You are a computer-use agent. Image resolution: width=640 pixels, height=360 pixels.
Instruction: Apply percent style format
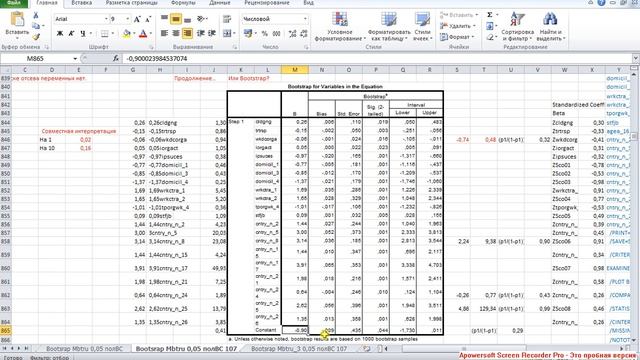264,33
